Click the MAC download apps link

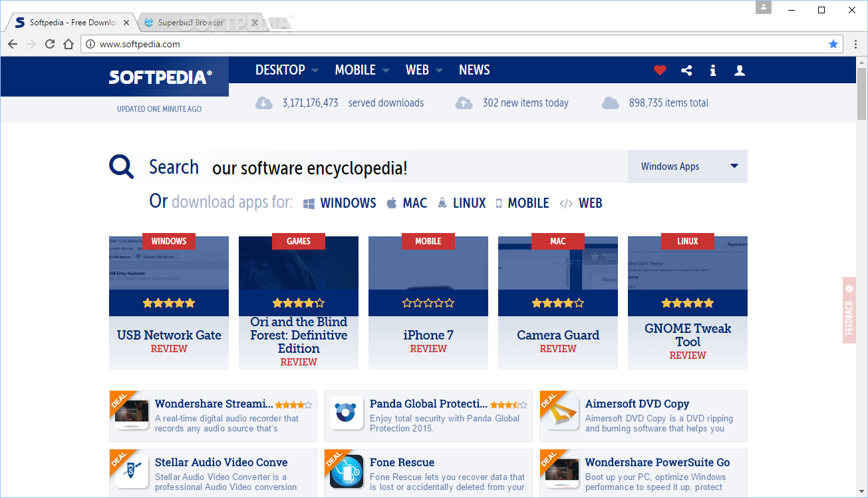407,203
